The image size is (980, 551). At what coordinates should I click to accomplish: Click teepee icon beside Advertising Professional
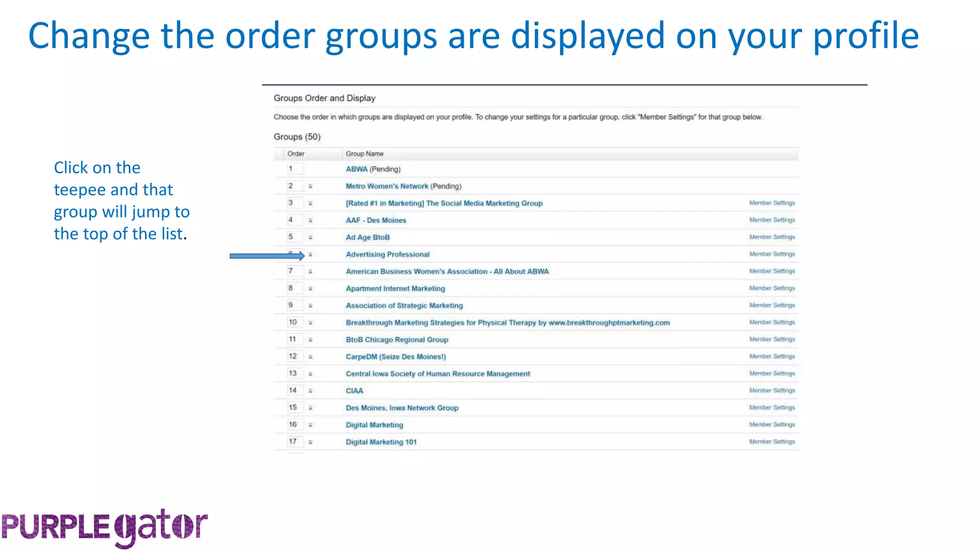click(310, 254)
